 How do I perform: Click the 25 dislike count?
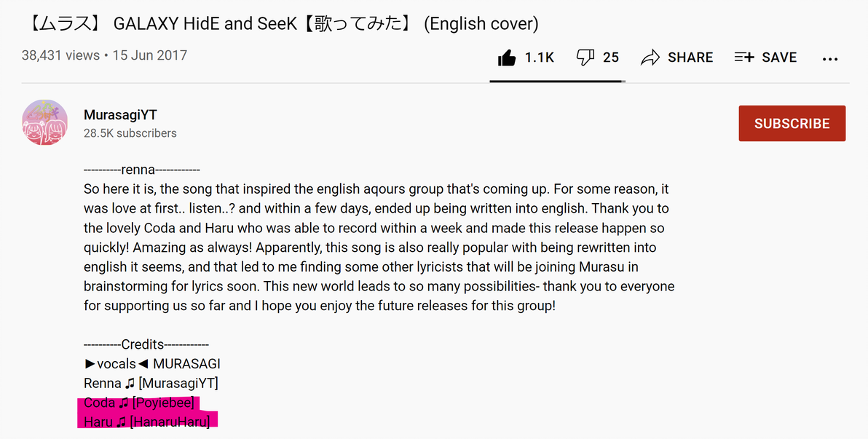[x=611, y=58]
